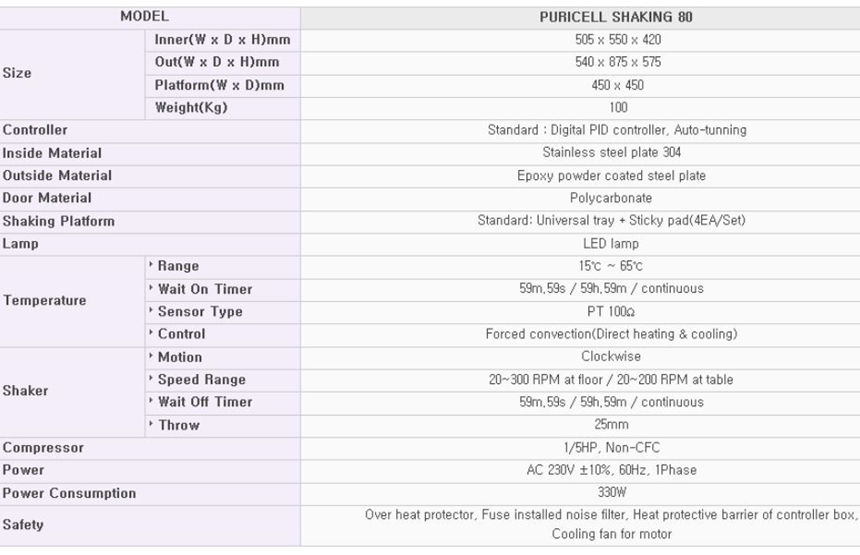Click the arrow bullet beside Motion
Image resolution: width=860 pixels, height=555 pixels.
point(152,357)
